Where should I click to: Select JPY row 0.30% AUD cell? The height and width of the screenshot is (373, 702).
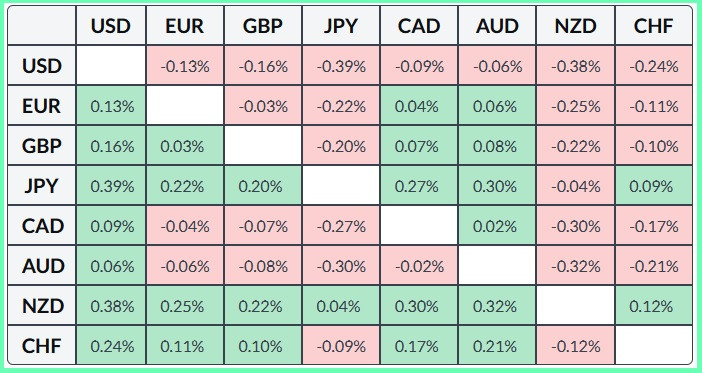pyautogui.click(x=497, y=186)
